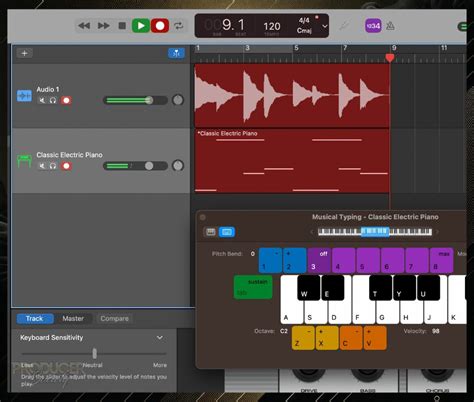Click the Fast Forward transport button
474x402 pixels.
pyautogui.click(x=103, y=26)
